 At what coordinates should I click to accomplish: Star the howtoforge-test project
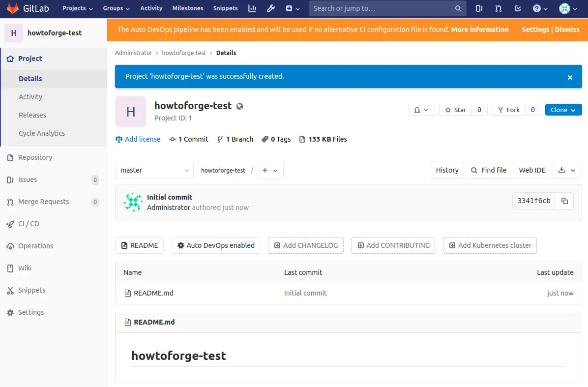(x=455, y=110)
